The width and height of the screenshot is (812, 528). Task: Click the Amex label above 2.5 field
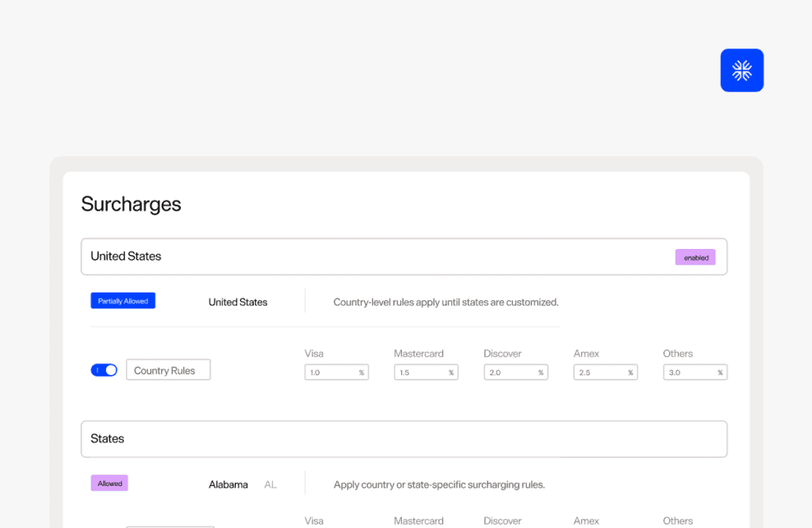[586, 354]
